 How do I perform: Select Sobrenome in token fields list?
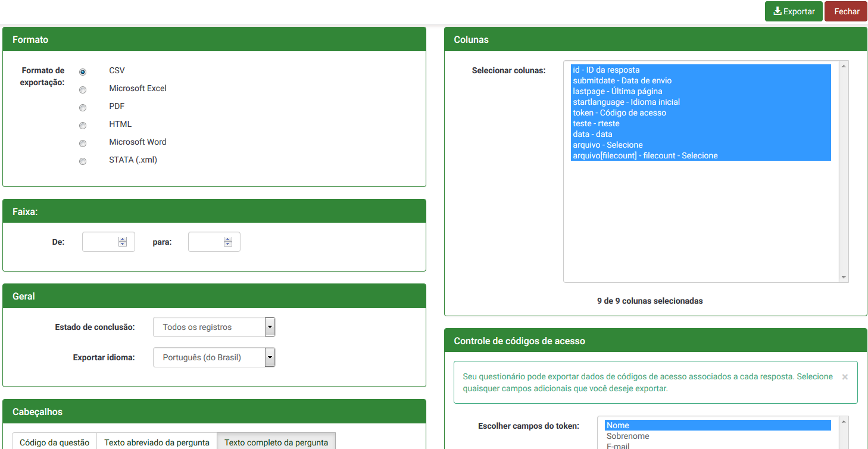(x=627, y=436)
